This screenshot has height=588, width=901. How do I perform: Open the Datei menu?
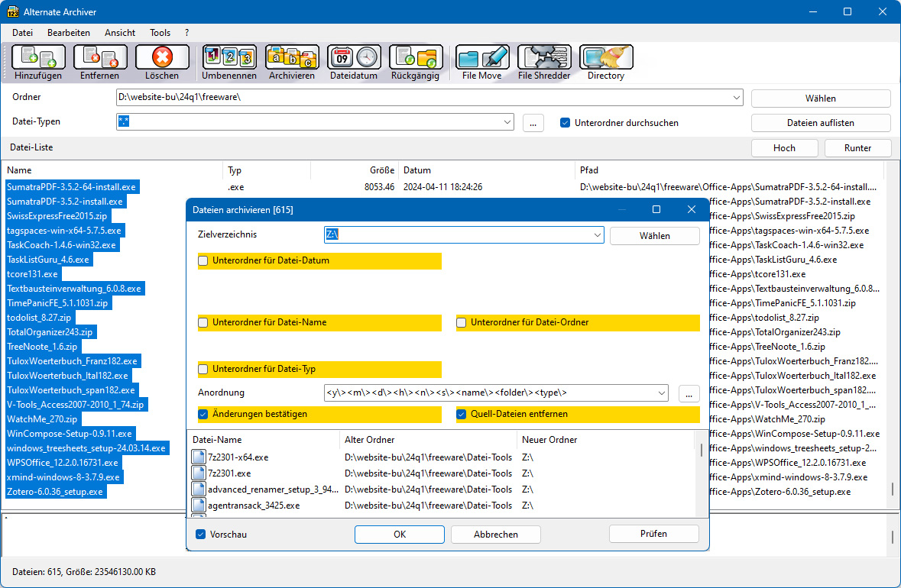[x=22, y=33]
